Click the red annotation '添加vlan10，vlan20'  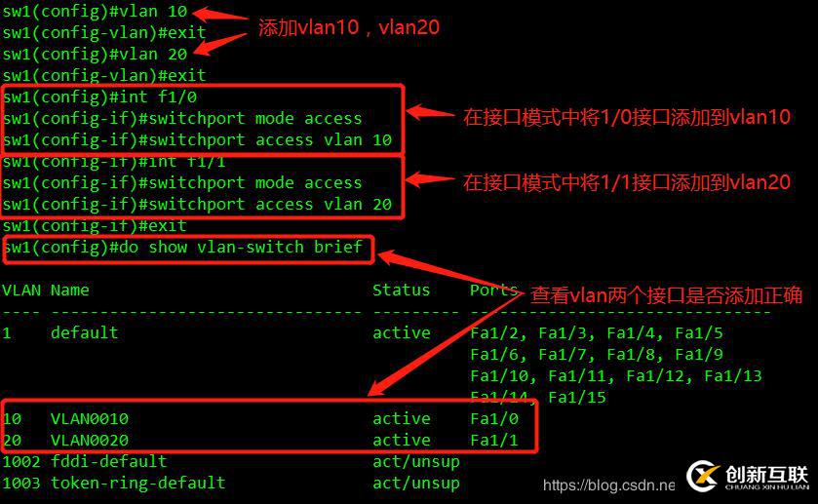tap(348, 27)
